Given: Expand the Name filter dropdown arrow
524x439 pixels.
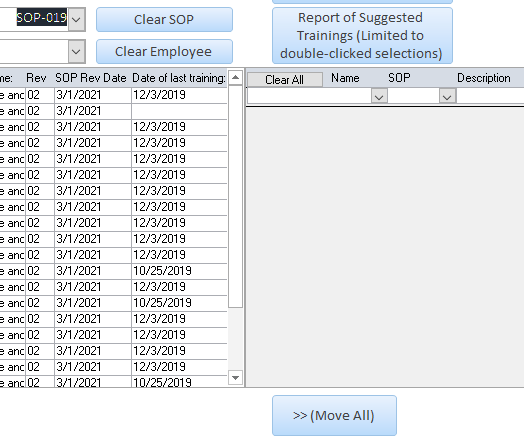Looking at the screenshot, I should pyautogui.click(x=379, y=97).
